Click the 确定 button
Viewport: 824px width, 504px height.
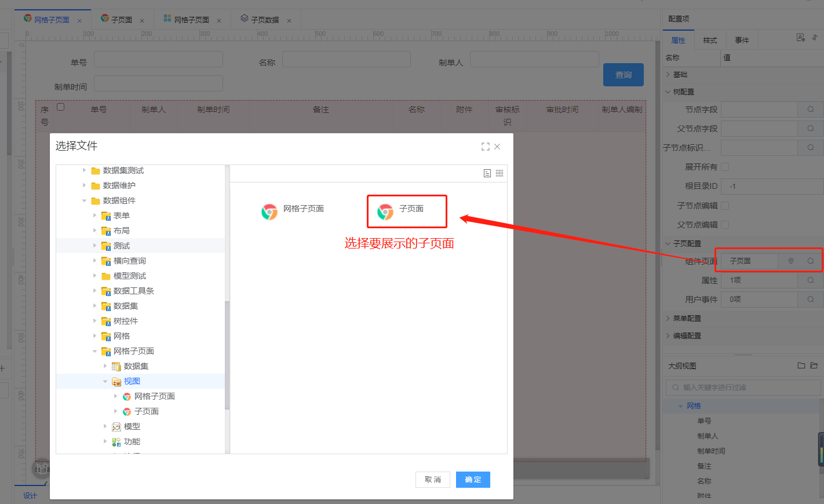click(x=473, y=480)
